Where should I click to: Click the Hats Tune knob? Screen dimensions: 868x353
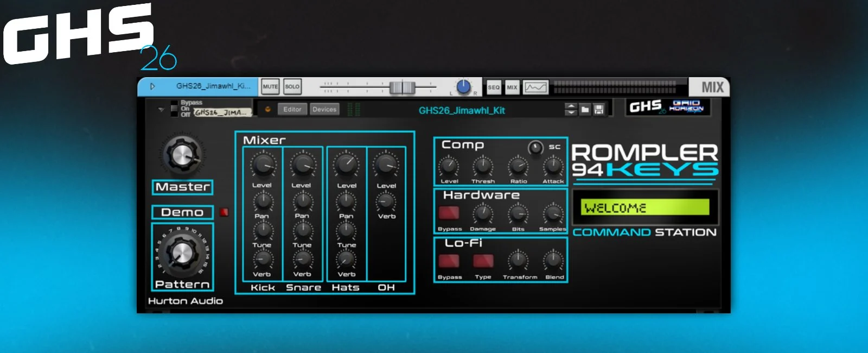tap(346, 231)
